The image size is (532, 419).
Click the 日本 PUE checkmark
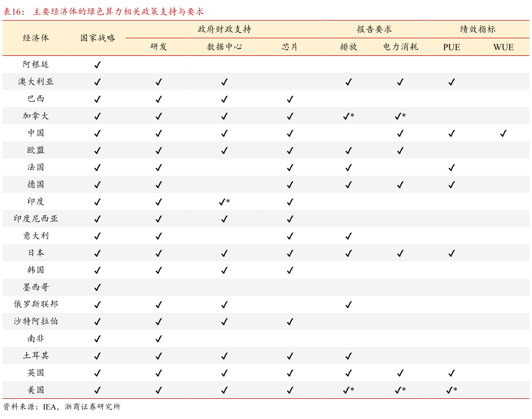(x=451, y=253)
